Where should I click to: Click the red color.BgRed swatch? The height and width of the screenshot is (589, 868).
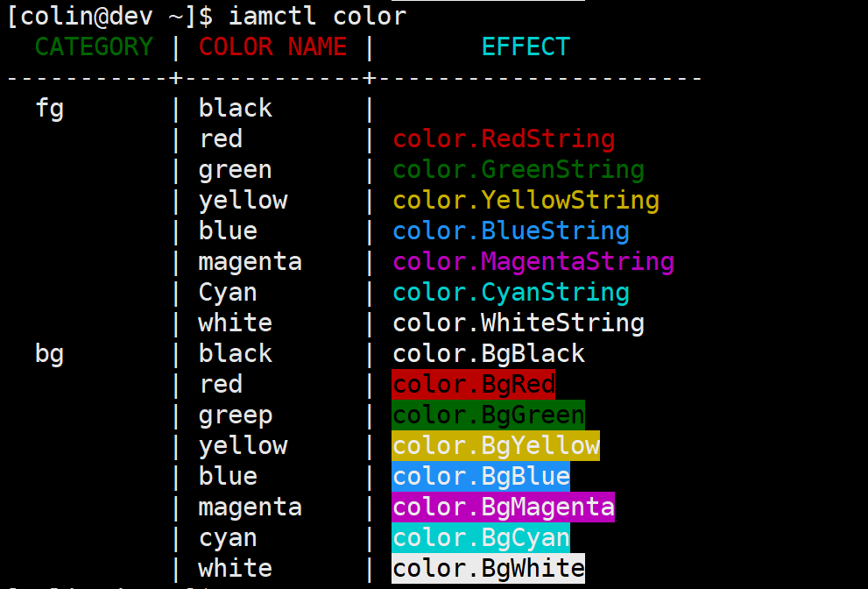pyautogui.click(x=473, y=385)
